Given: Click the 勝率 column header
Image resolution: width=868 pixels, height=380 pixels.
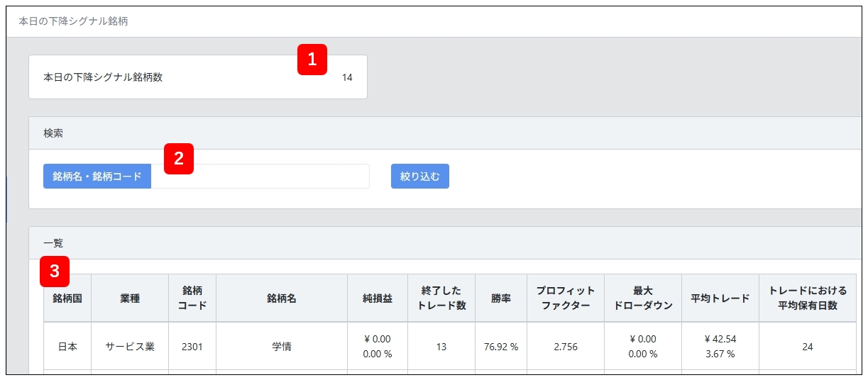Looking at the screenshot, I should [501, 298].
